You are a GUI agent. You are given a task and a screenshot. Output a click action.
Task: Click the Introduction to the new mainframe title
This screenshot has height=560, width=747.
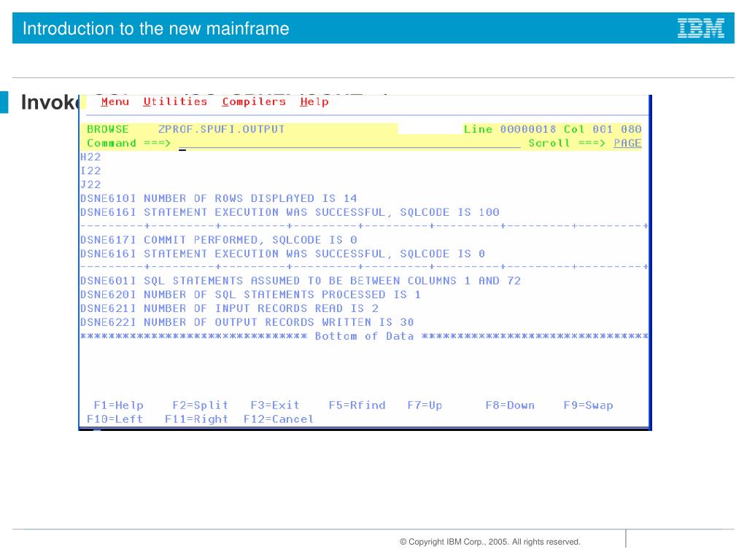pos(156,28)
